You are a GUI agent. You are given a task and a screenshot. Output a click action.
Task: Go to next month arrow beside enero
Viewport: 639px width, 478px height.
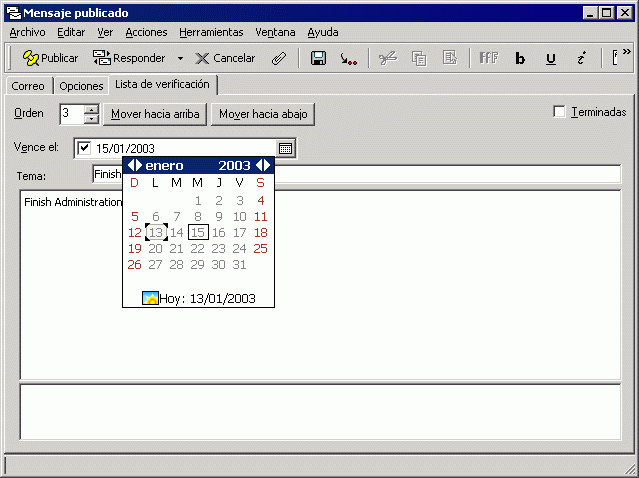[x=139, y=165]
